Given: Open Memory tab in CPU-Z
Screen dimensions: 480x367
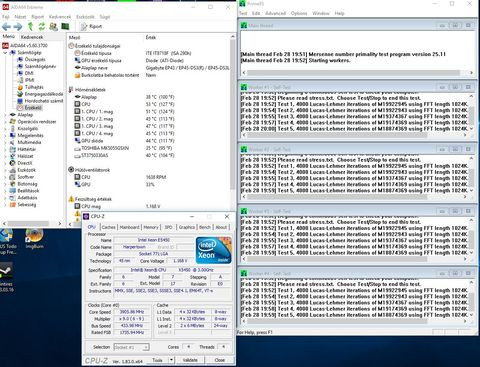Looking at the screenshot, I should point(151,227).
